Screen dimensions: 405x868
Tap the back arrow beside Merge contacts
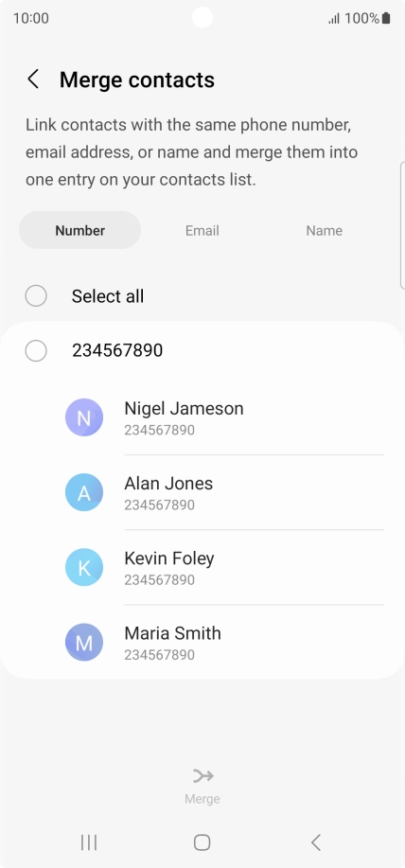tap(33, 80)
